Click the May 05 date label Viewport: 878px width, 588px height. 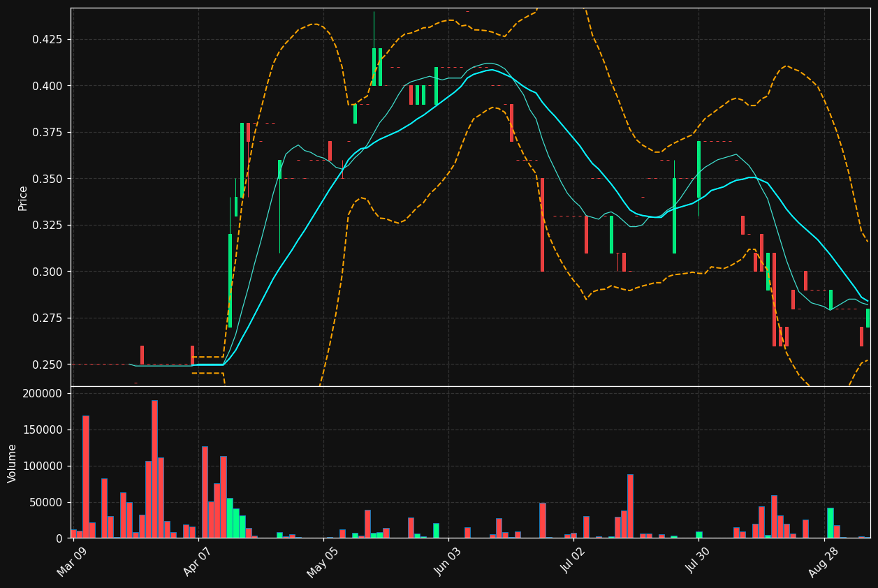tap(322, 561)
